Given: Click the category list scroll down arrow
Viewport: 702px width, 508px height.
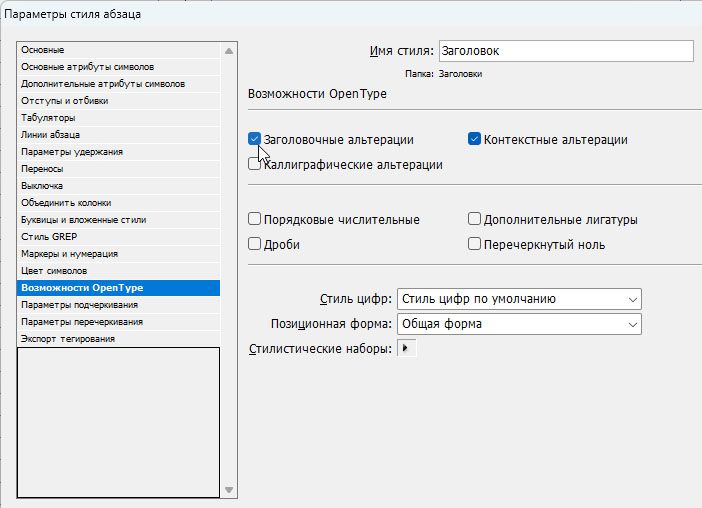Looking at the screenshot, I should pyautogui.click(x=229, y=490).
